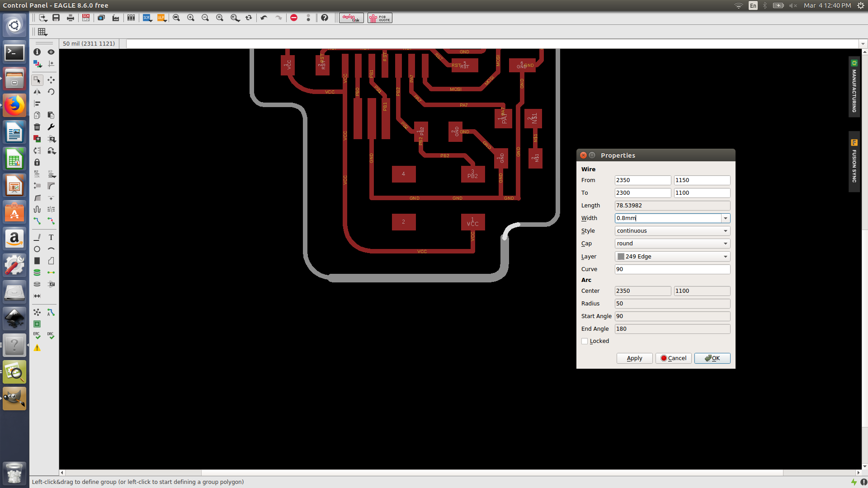The width and height of the screenshot is (868, 488).
Task: Select the Info tool
Action: [37, 52]
